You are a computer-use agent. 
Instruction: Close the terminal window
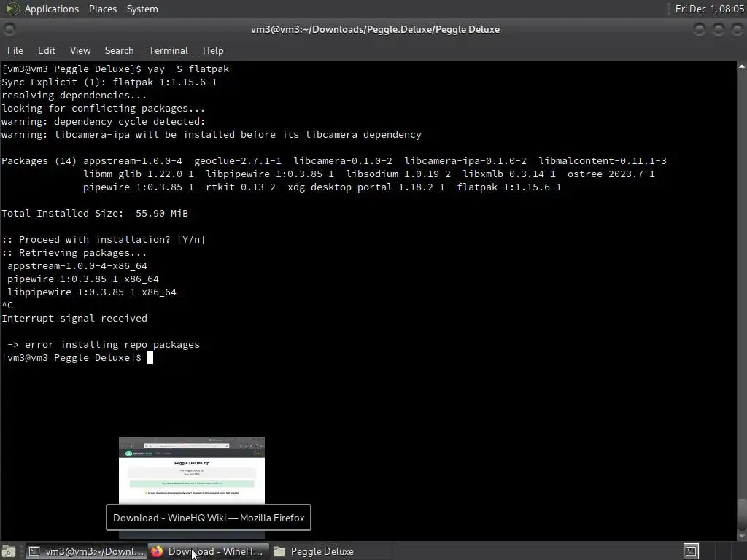(737, 29)
